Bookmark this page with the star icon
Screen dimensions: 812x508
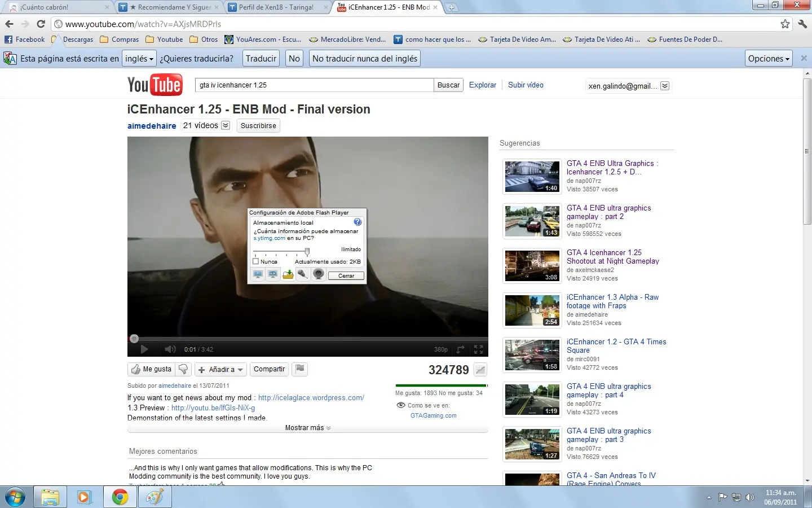(x=785, y=24)
